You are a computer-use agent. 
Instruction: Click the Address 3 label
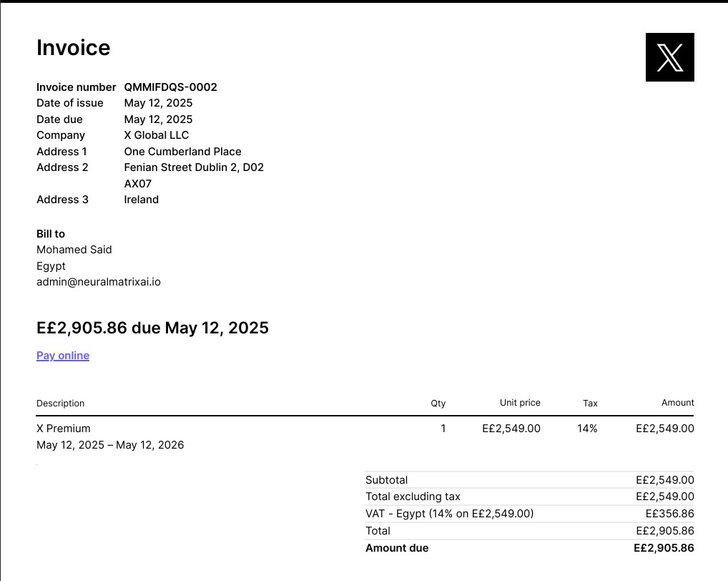pyautogui.click(x=62, y=199)
